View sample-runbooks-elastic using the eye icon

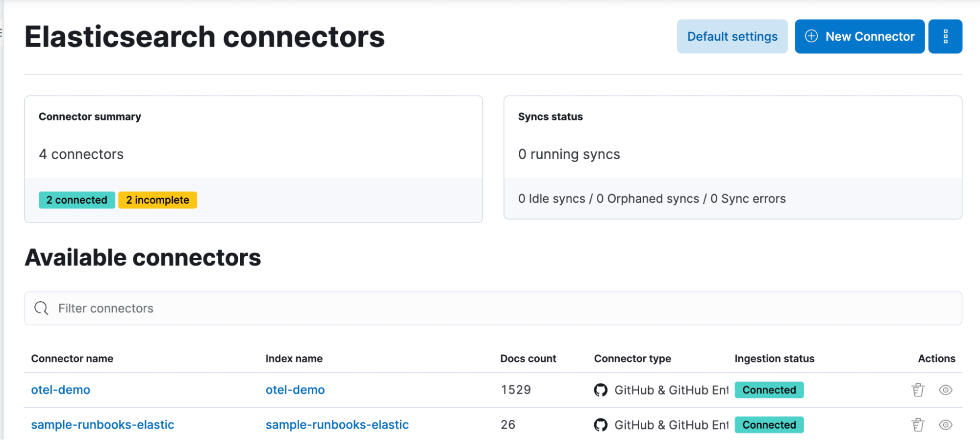point(945,425)
